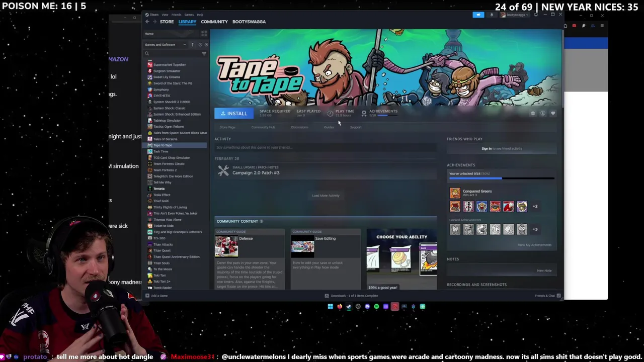Viewport: 644px width, 362px height.
Task: Click the blue INSTALL button
Action: 234,113
